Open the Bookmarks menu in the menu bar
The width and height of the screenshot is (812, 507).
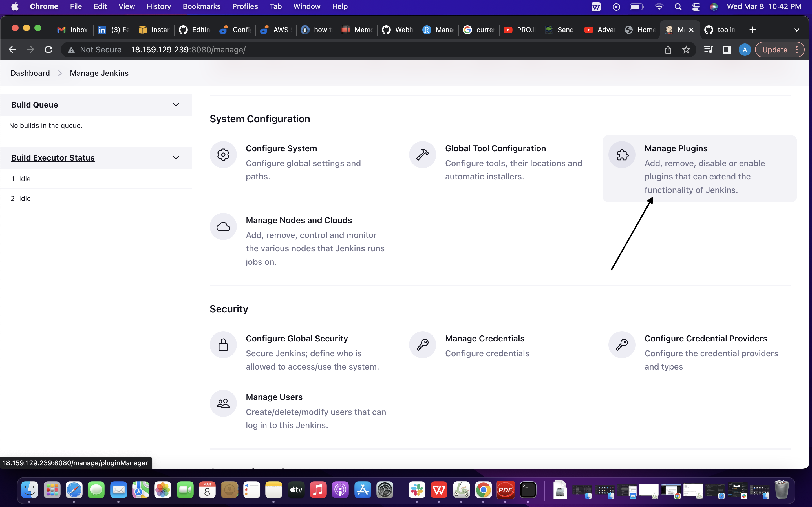[x=201, y=6]
